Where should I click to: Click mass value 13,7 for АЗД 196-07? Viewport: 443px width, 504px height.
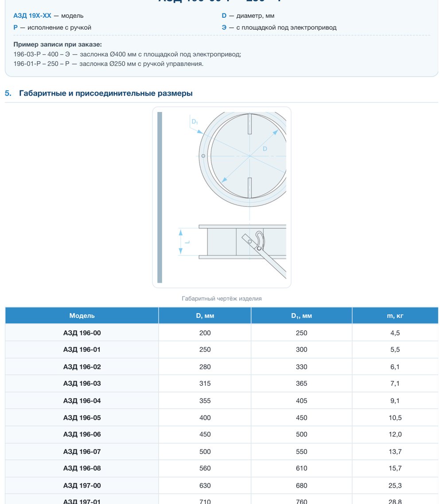tap(395, 452)
